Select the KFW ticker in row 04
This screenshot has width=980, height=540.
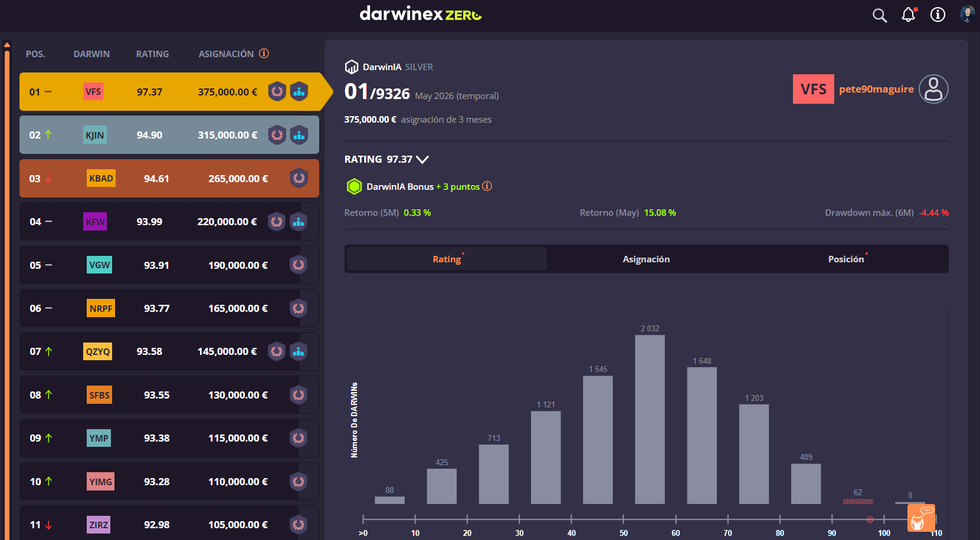95,222
